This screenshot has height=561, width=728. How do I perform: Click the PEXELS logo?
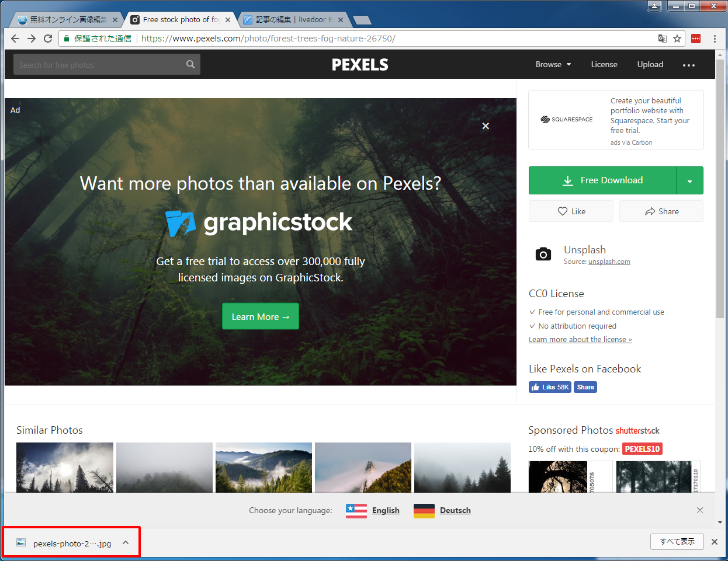point(360,65)
